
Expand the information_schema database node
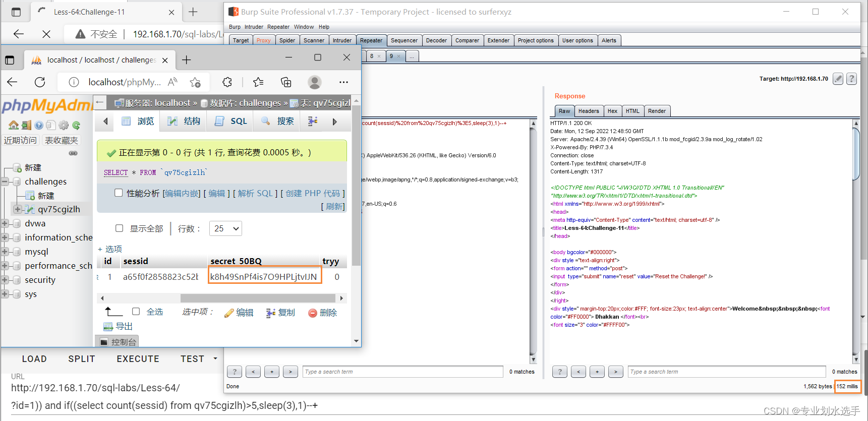(x=5, y=237)
